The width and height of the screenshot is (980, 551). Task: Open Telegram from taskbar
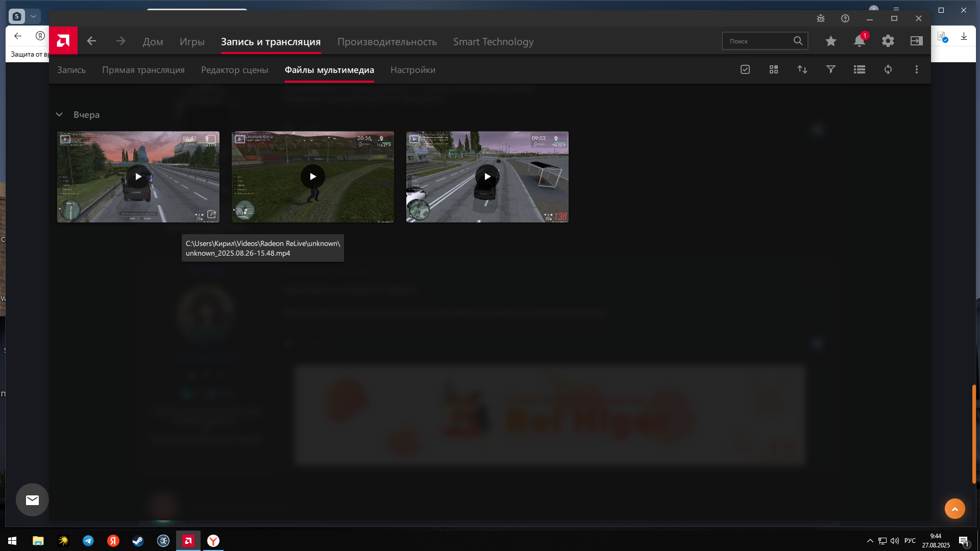point(88,541)
